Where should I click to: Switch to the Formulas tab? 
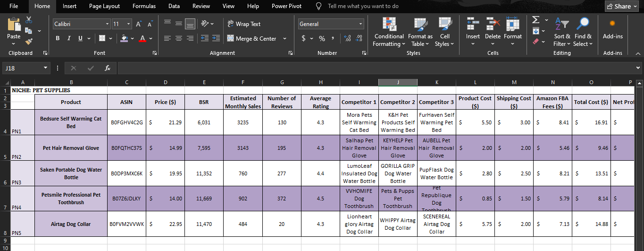(144, 6)
